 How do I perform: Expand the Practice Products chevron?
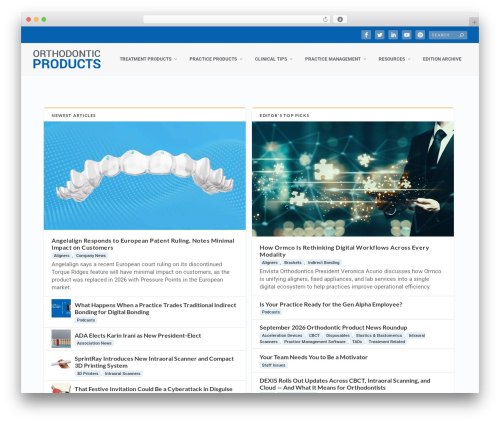coord(241,59)
